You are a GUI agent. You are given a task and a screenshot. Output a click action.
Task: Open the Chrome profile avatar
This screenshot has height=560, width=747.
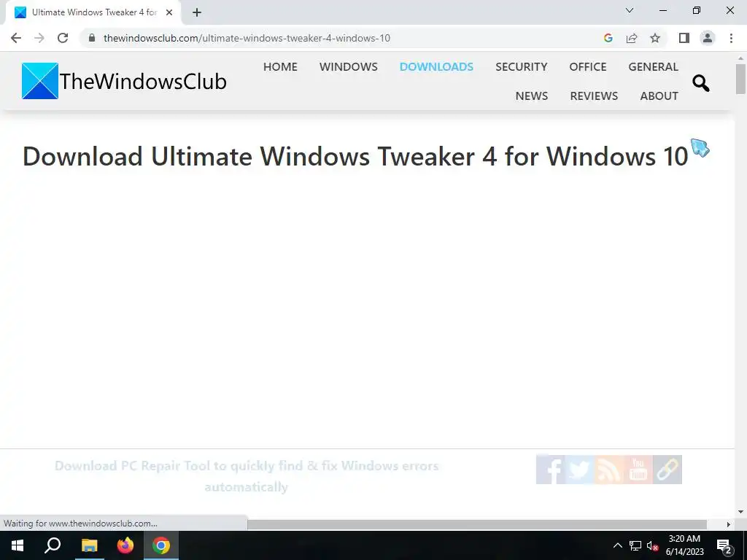708,38
